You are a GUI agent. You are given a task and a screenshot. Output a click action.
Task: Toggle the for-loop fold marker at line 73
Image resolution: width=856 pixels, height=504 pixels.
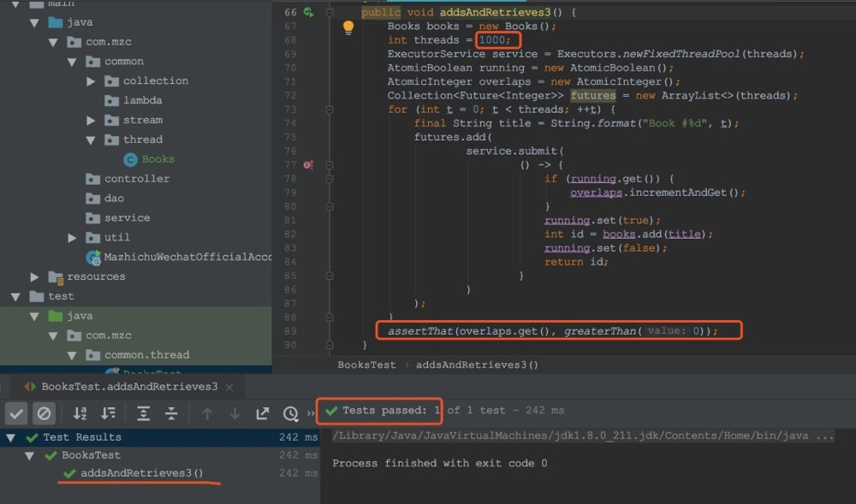click(330, 110)
